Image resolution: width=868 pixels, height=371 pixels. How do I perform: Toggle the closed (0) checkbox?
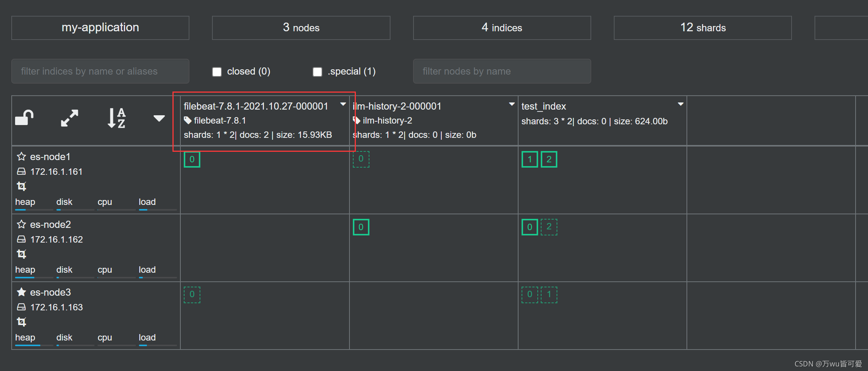coord(217,72)
